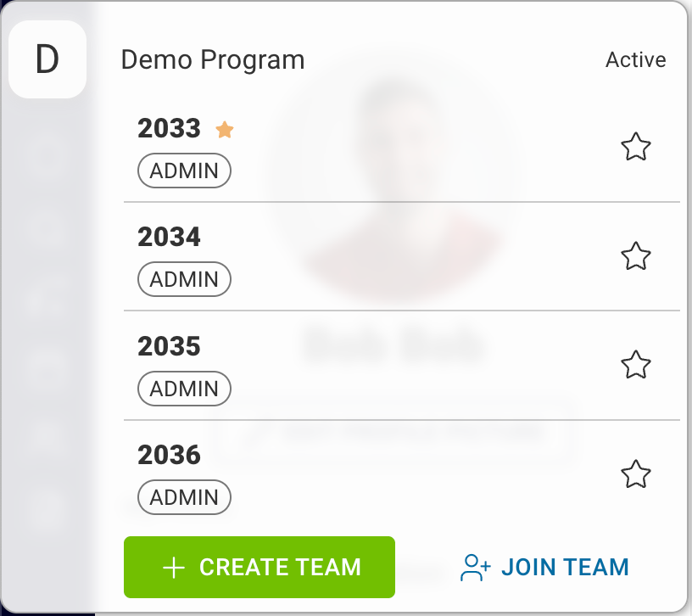Screen dimensions: 692x616
Task: Click the ADMIN label under 2036
Action: pos(184,497)
